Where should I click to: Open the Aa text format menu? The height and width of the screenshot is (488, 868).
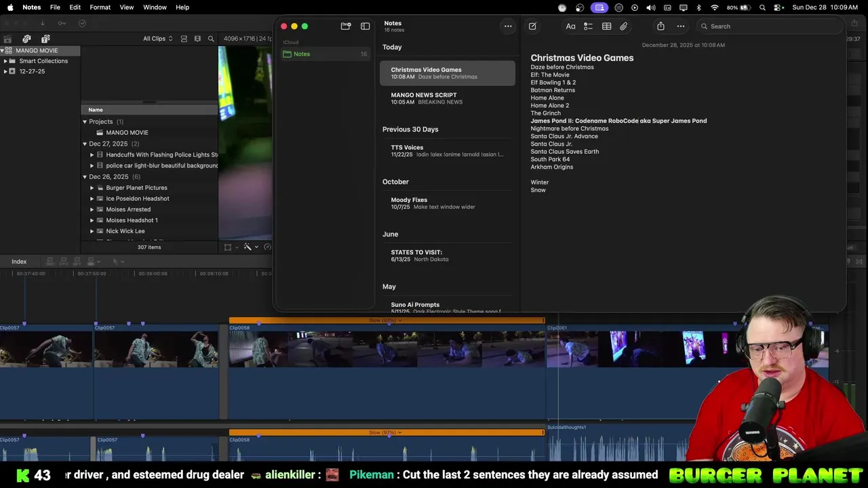coord(570,26)
